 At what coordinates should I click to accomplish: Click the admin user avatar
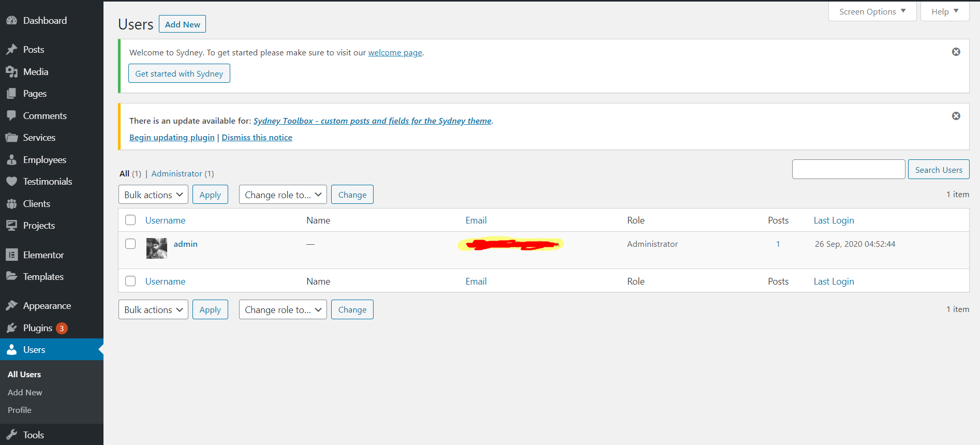(157, 248)
